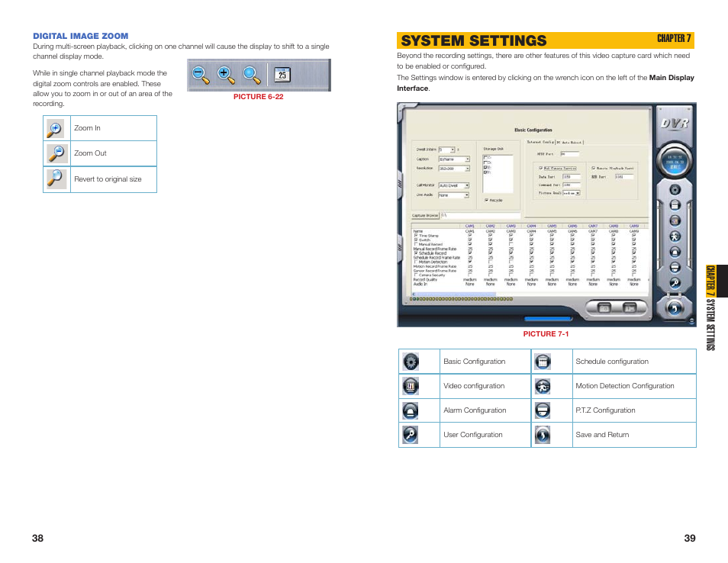Click the calendar 25 icon in Picture 6-22
Viewport: 728px width, 563px height.
282,75
